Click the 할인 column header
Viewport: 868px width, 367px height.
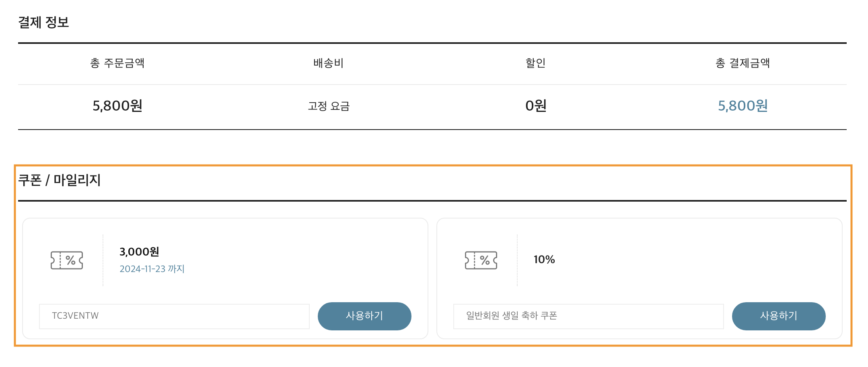click(x=536, y=63)
